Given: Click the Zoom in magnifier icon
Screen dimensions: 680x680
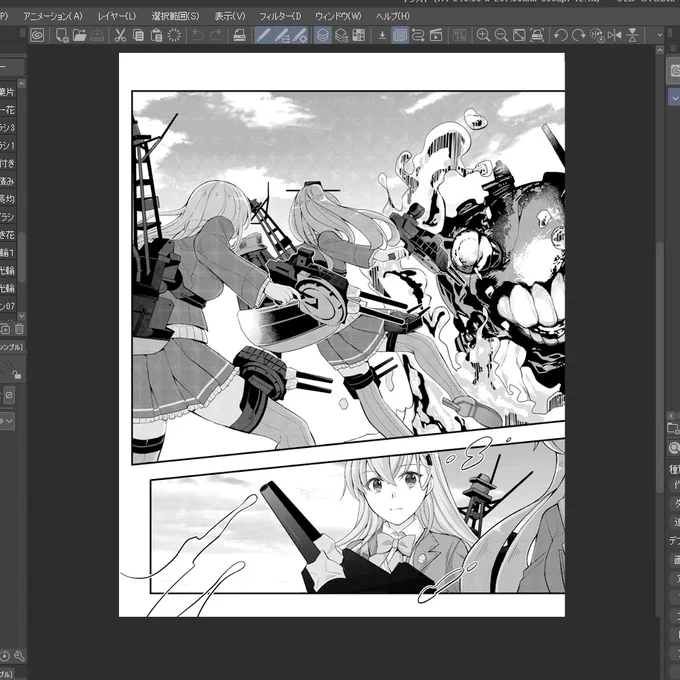Looking at the screenshot, I should click(483, 35).
